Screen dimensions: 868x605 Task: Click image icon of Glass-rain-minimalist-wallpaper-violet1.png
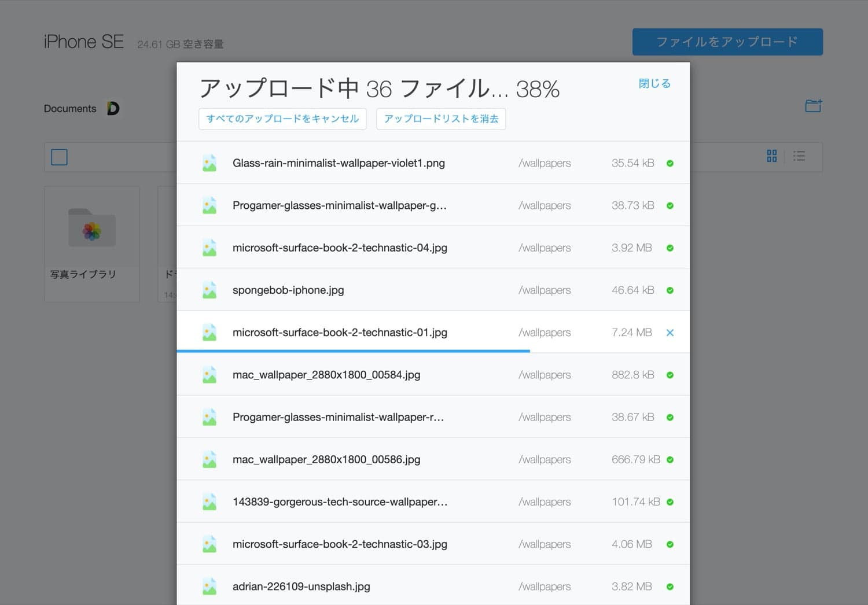click(209, 163)
